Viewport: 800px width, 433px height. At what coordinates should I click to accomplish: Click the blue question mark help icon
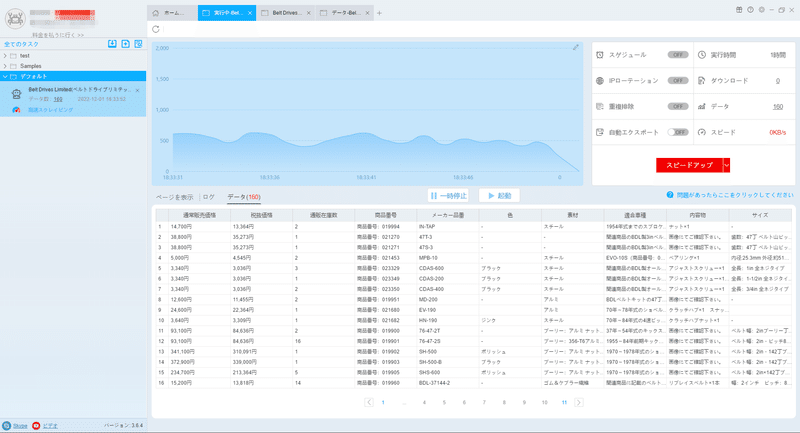coord(670,195)
